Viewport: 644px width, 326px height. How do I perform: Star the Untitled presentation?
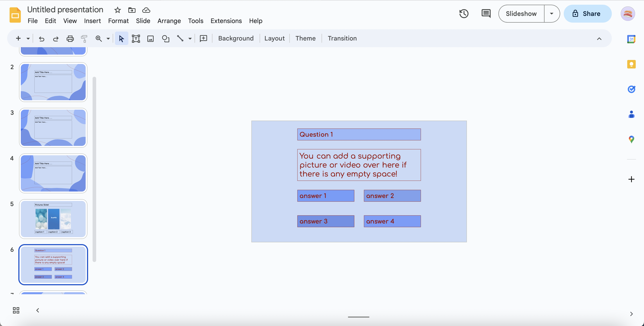117,10
